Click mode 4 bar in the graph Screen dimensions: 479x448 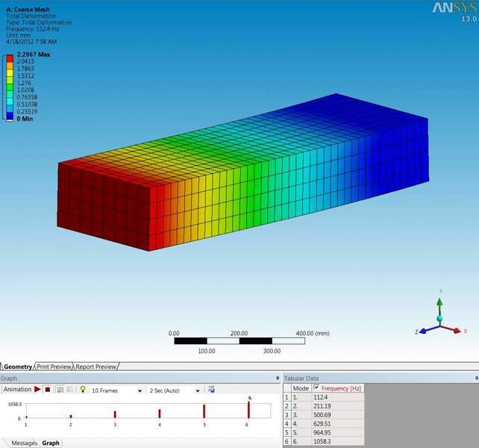[160, 414]
